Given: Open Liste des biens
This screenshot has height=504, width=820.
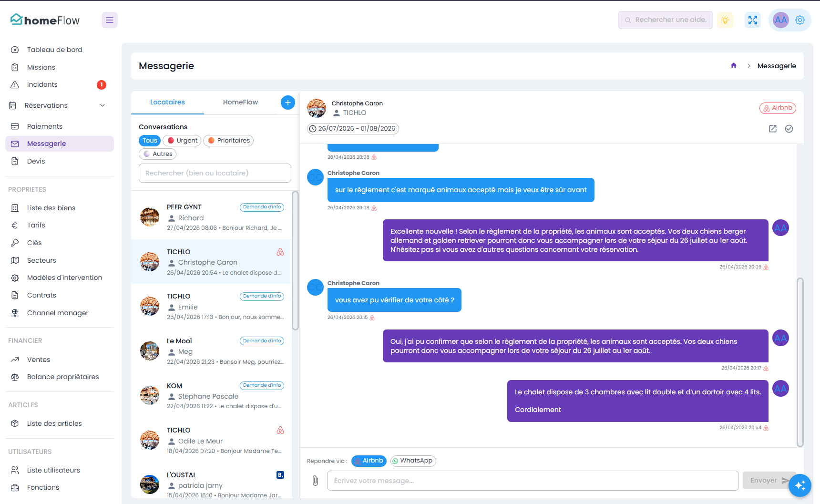Looking at the screenshot, I should click(60, 208).
